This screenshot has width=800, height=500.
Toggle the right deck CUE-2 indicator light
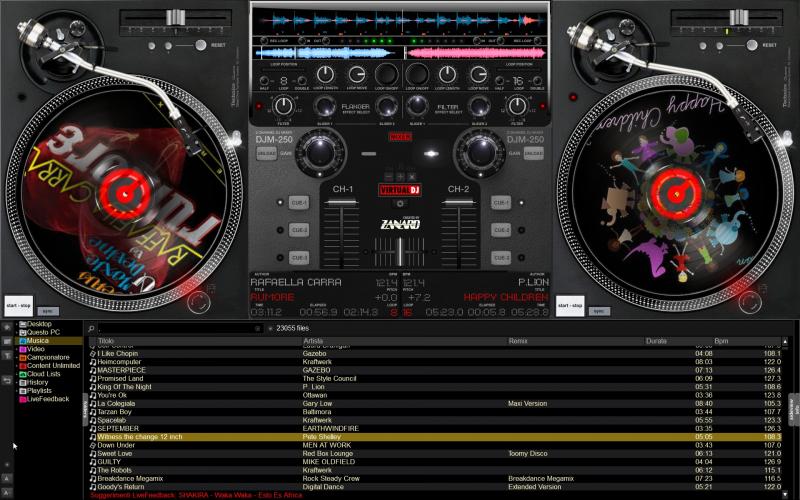click(521, 230)
